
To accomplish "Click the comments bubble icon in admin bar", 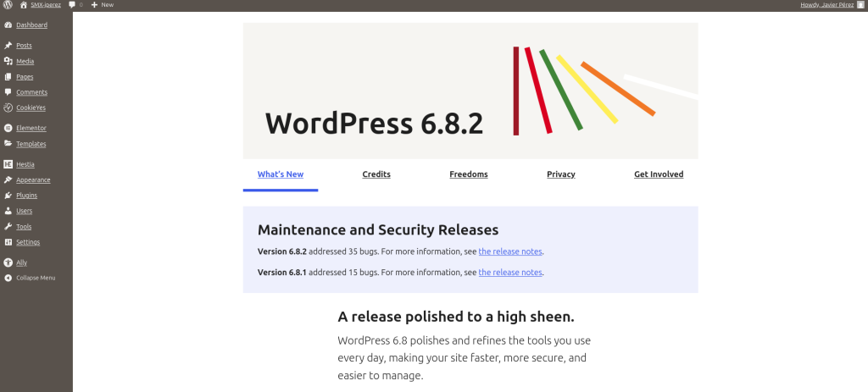I will tap(71, 5).
